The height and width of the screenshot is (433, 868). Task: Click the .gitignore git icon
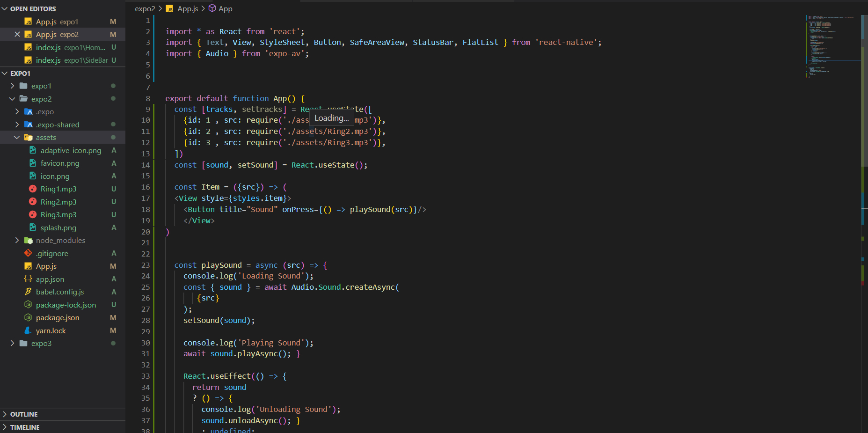(x=28, y=253)
